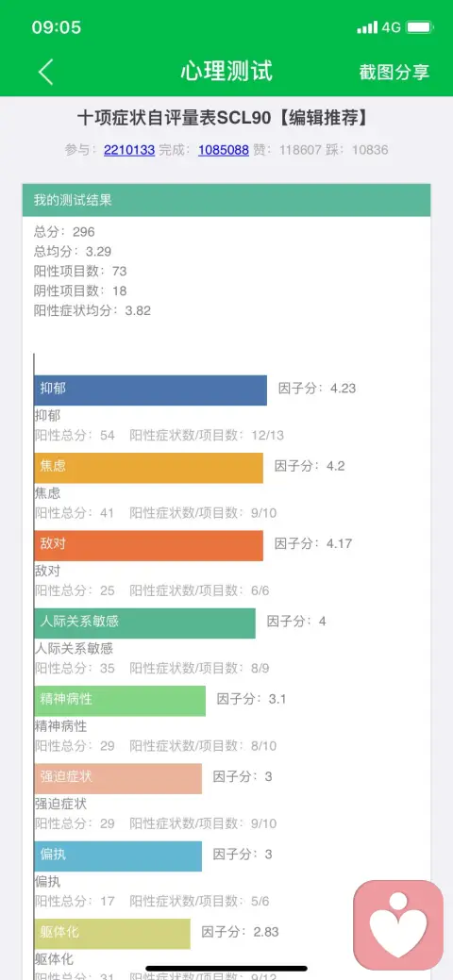
Task: Select the peach 强迫症状 bar
Action: tap(118, 779)
